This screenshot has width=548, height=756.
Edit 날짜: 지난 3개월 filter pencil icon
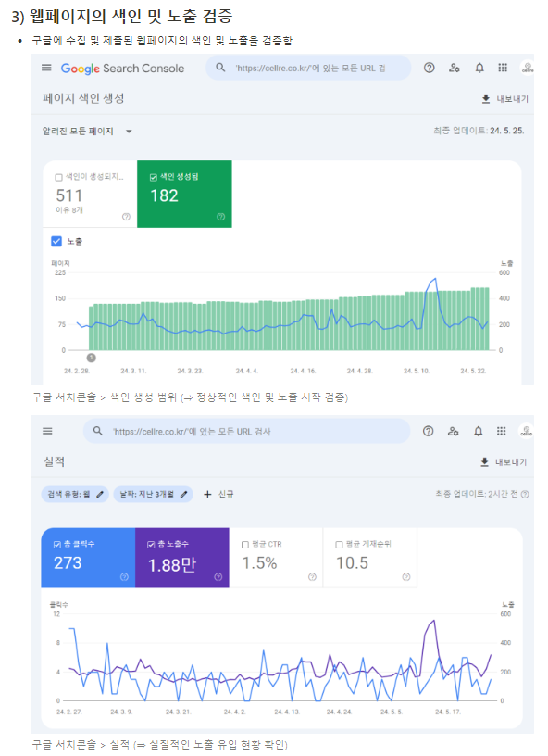[184, 494]
